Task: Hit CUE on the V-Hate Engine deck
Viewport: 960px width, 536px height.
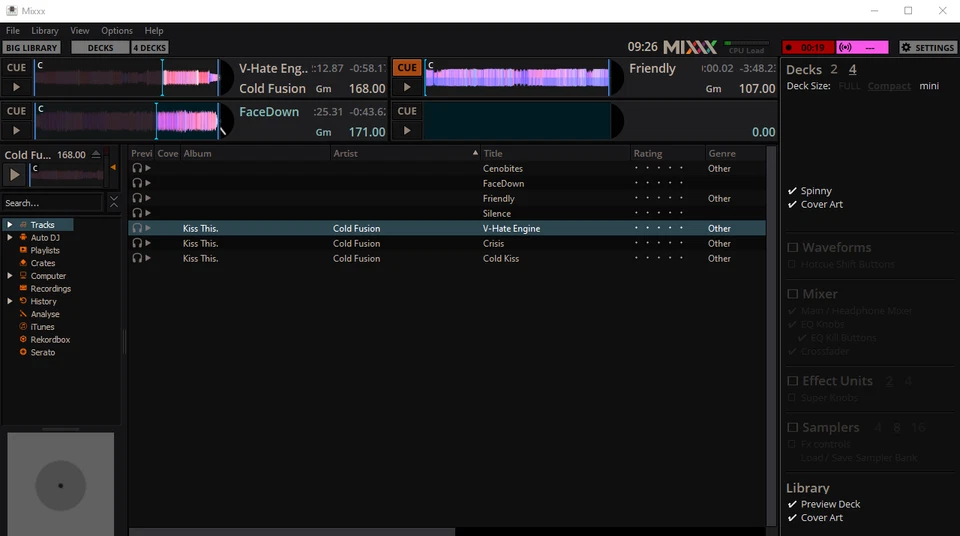Action: coord(16,67)
